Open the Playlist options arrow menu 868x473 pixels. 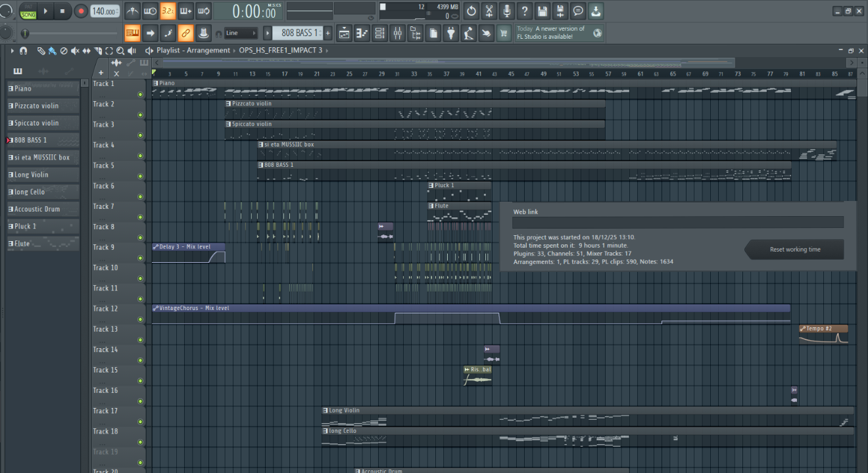[12, 51]
